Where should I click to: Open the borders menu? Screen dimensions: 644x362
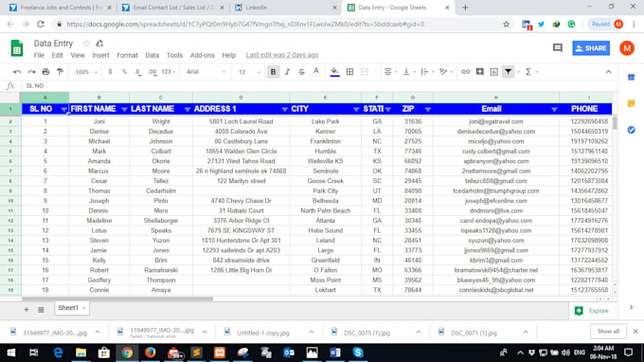click(349, 72)
